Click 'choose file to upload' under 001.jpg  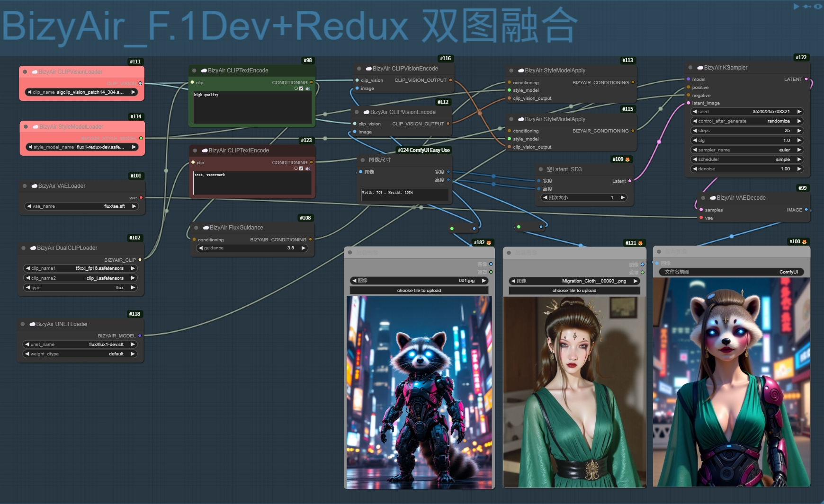419,291
